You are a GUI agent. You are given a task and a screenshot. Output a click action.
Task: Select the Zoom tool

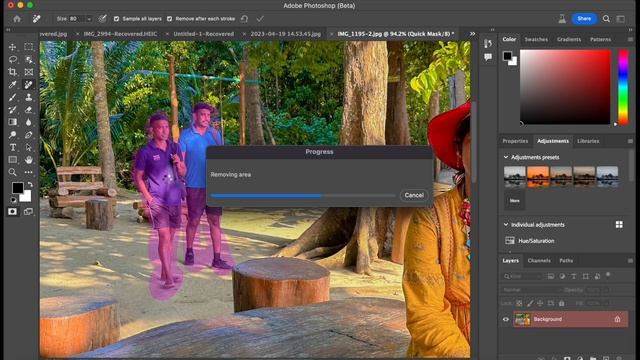[13, 172]
